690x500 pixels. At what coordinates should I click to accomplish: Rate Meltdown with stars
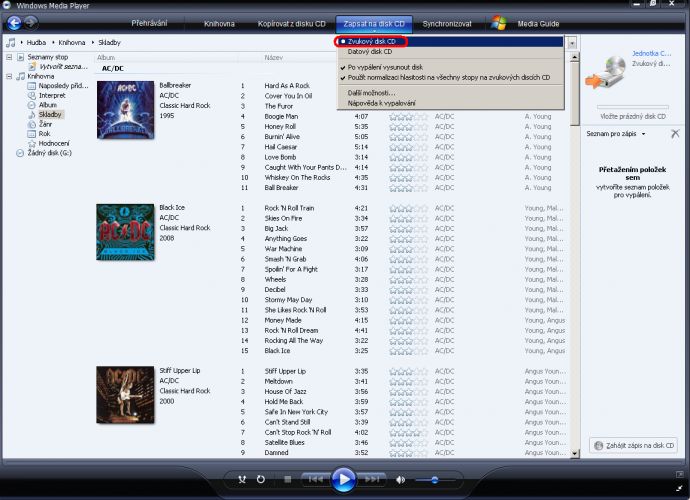tap(408, 382)
